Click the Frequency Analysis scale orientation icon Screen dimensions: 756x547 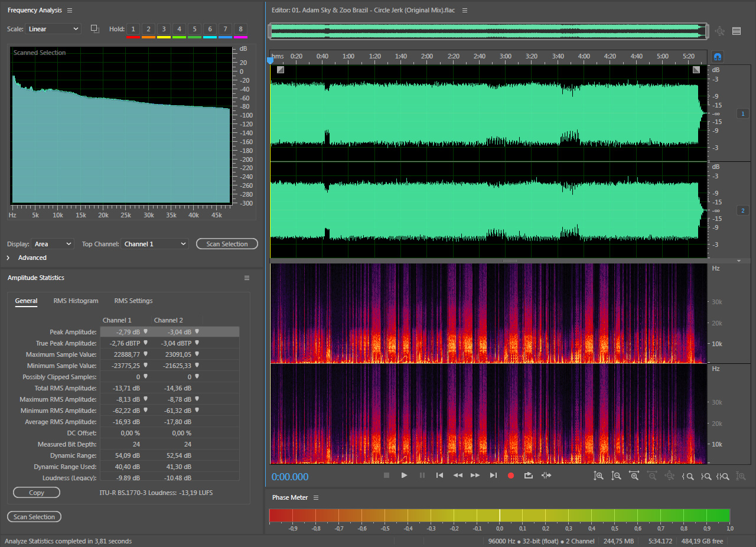(x=94, y=28)
